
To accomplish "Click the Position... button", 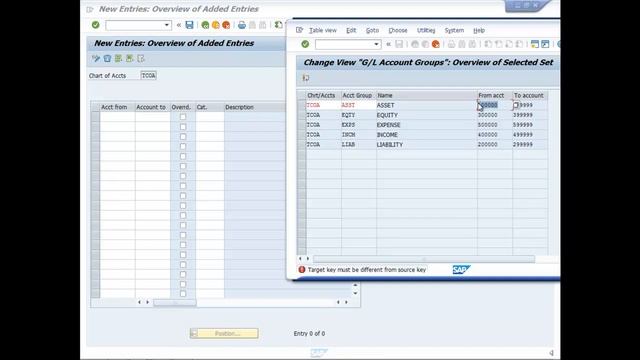I will (x=224, y=333).
